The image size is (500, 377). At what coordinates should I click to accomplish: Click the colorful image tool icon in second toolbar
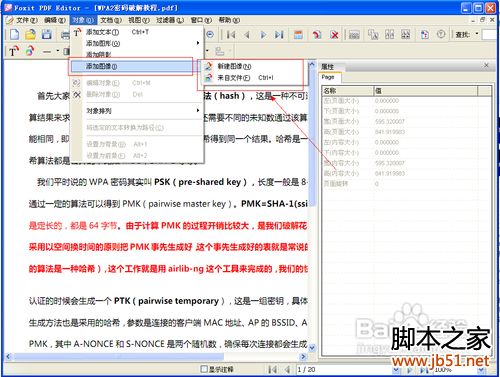[30, 51]
